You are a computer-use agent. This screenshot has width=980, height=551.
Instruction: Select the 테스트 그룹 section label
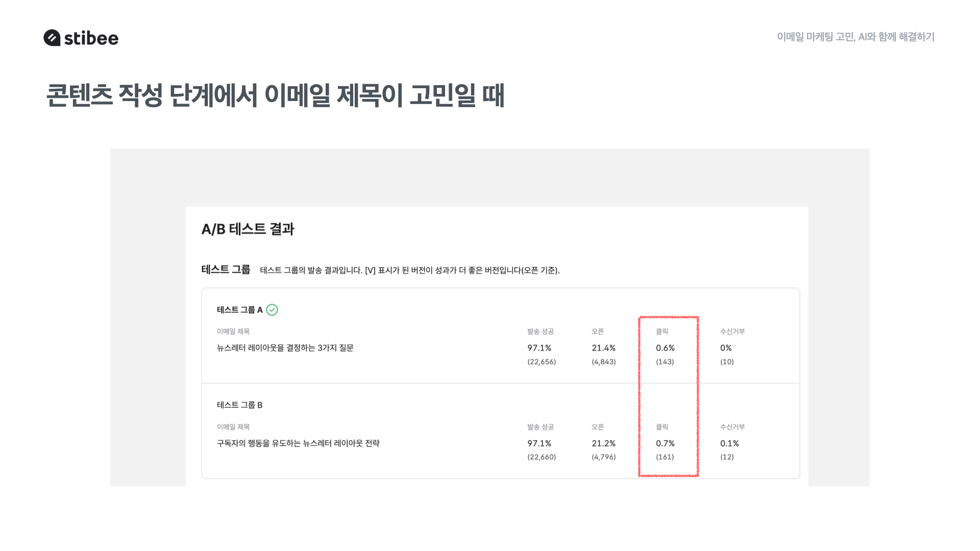[226, 269]
